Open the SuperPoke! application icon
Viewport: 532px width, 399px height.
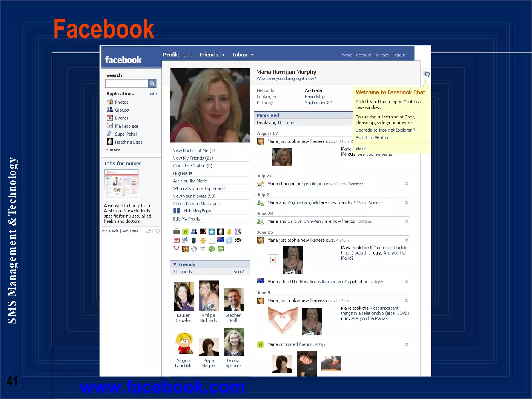110,134
